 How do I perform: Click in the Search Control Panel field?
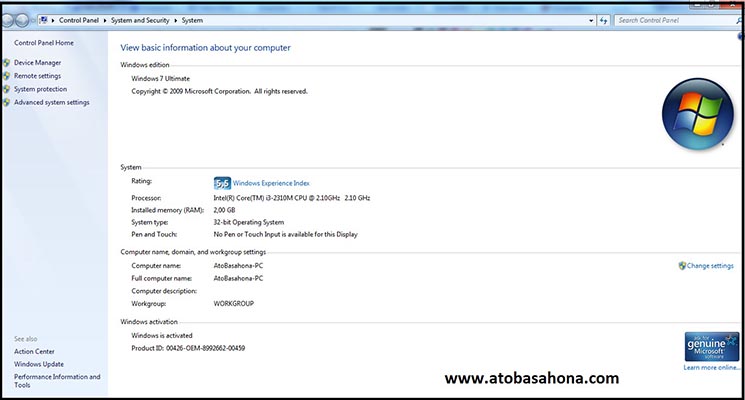[x=675, y=20]
